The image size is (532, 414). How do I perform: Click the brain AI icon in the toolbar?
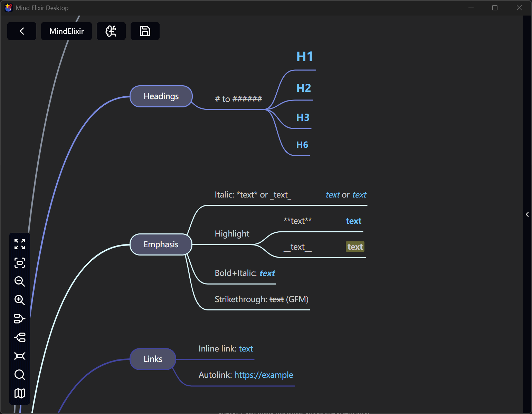tap(111, 31)
